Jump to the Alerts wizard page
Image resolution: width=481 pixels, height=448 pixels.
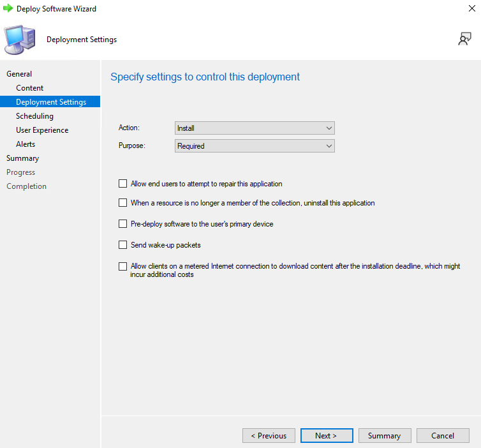(26, 144)
